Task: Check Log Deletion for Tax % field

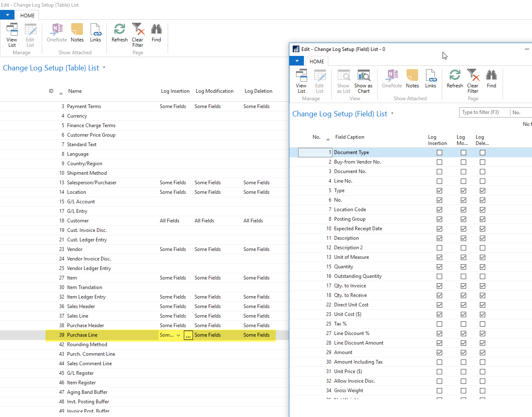Action: coord(482,324)
